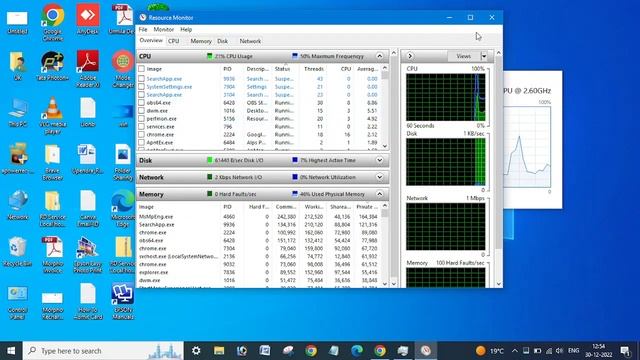This screenshot has width=640, height=360.
Task: Sort CPU list by Threads column
Action: (x=313, y=69)
